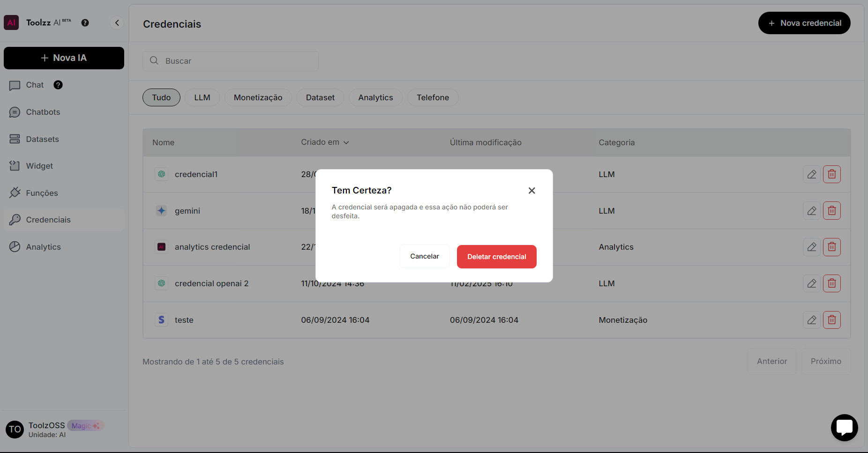
Task: Select the LLM filter tab
Action: click(202, 97)
